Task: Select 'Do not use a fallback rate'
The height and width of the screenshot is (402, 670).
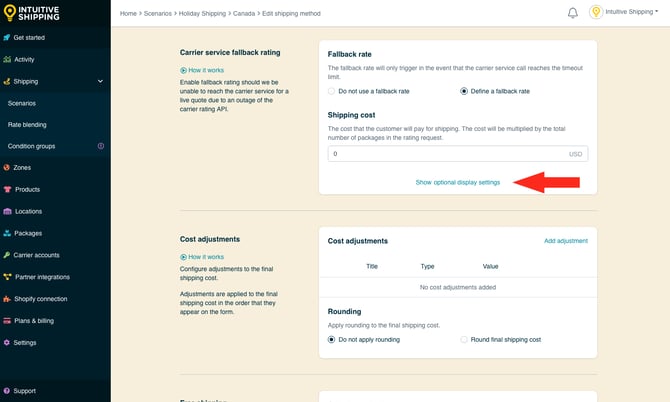Action: 332,91
